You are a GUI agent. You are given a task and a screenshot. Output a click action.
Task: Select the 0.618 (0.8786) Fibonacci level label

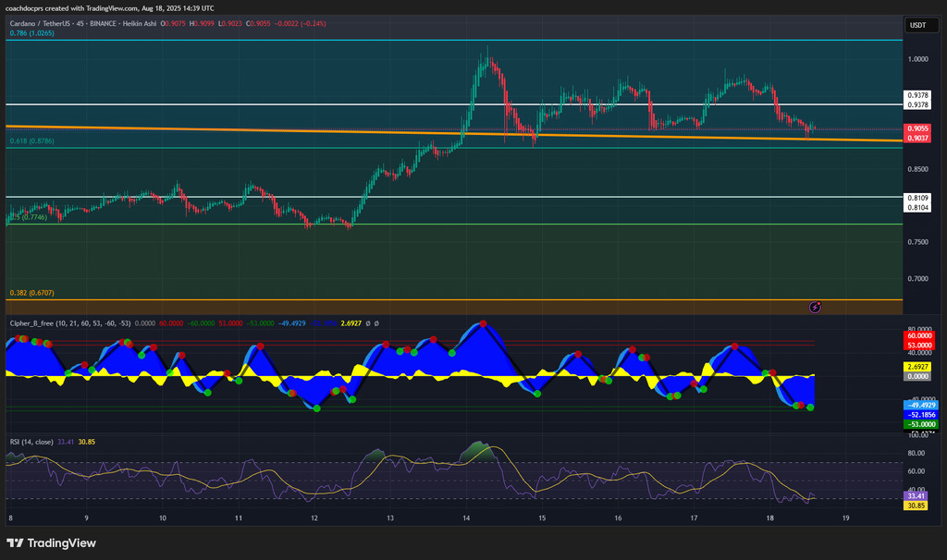click(31, 141)
